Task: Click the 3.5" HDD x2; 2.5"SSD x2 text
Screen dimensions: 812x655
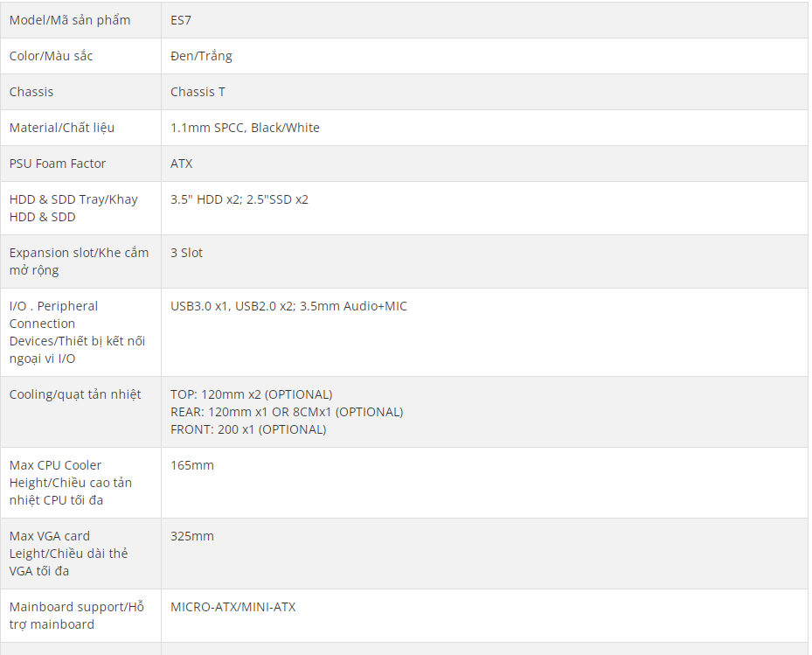Action: click(239, 199)
